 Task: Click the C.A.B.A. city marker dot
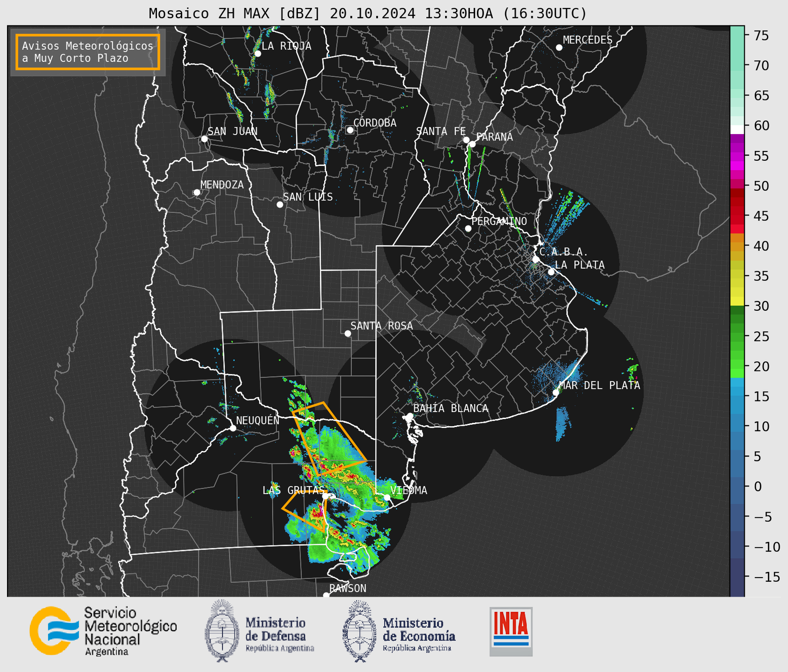point(536,259)
